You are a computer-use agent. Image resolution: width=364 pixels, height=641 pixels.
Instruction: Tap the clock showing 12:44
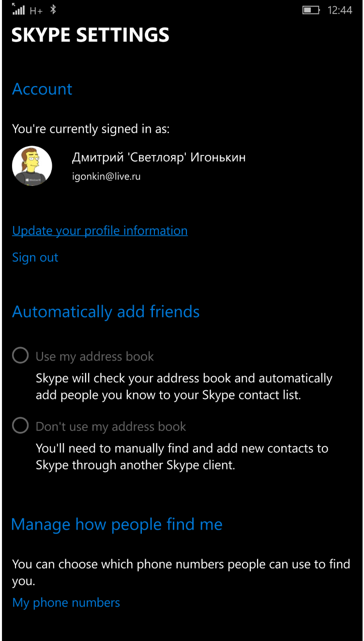click(x=340, y=10)
